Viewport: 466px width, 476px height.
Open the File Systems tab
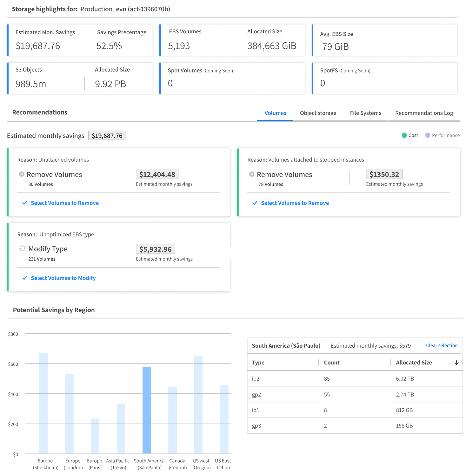pos(365,113)
